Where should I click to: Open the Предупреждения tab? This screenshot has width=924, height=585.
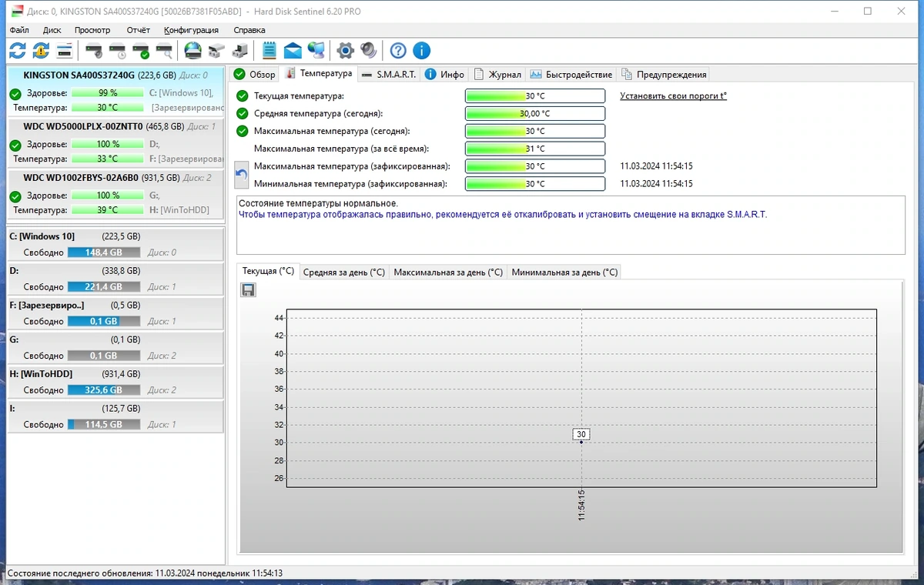[x=664, y=75]
